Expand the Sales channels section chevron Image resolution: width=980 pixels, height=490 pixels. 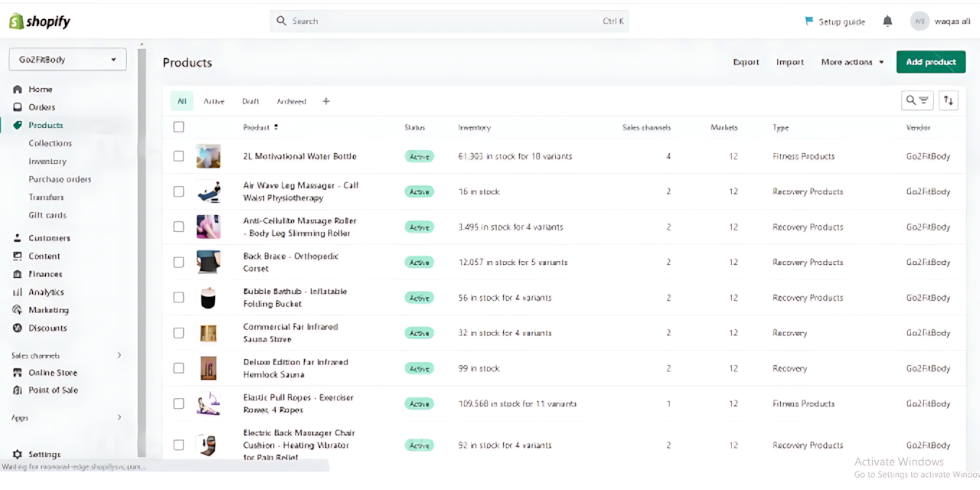(119, 355)
